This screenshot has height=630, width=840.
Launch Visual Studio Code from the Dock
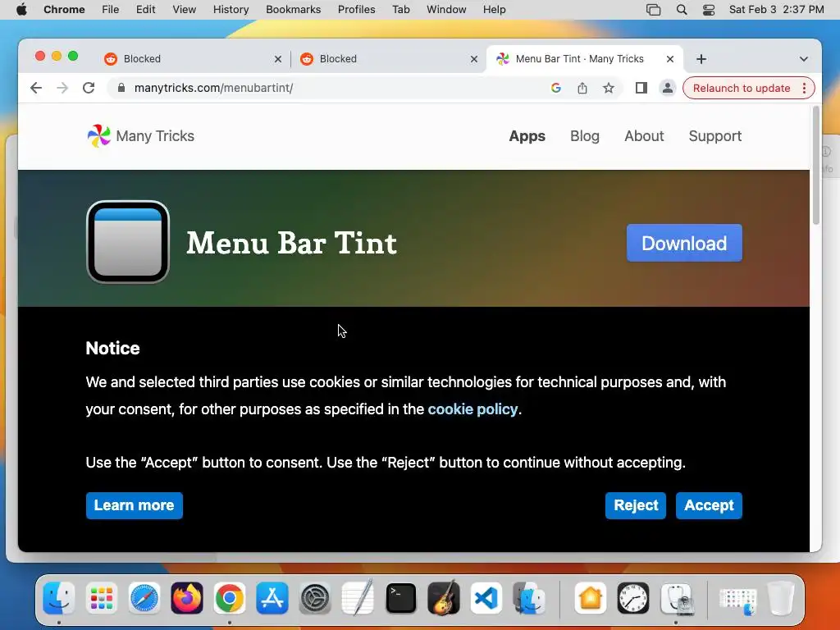(x=486, y=598)
